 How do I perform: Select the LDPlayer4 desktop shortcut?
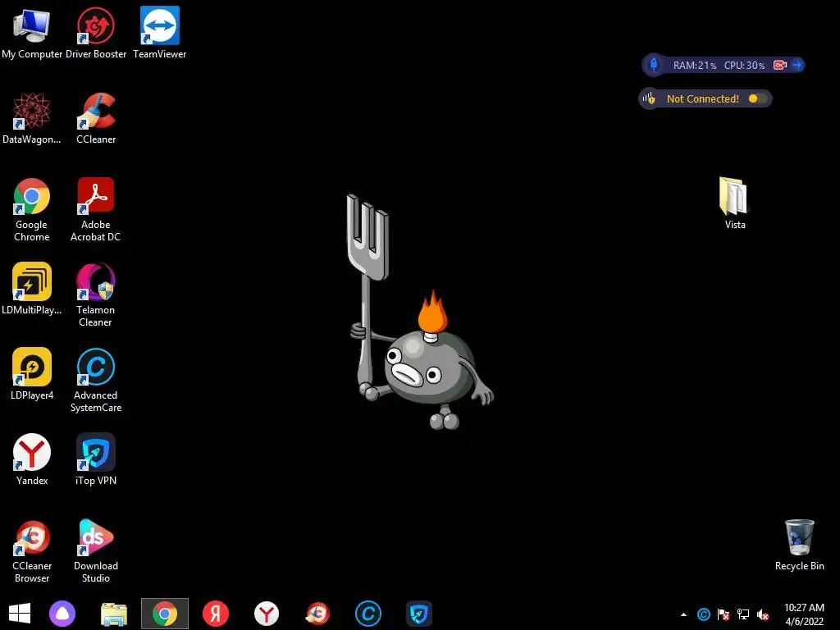(x=32, y=373)
